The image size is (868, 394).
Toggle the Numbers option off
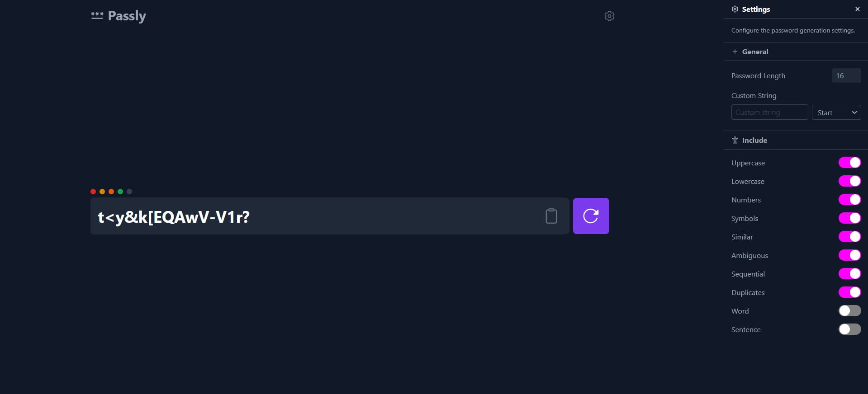pyautogui.click(x=849, y=200)
